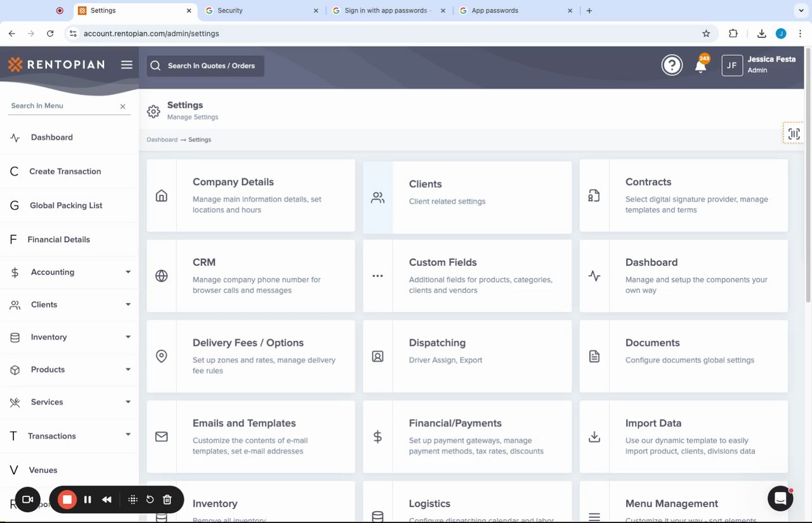Open the chat support bubble
The height and width of the screenshot is (523, 812).
tap(780, 499)
